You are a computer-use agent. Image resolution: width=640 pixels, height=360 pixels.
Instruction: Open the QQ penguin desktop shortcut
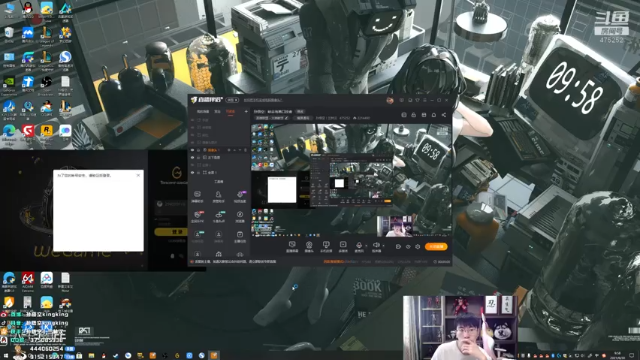pyautogui.click(x=28, y=8)
